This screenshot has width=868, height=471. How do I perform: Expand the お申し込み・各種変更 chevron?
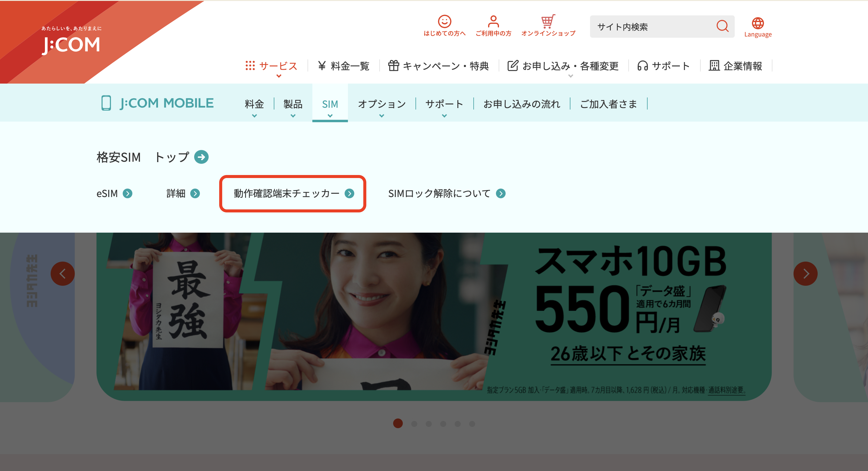570,76
